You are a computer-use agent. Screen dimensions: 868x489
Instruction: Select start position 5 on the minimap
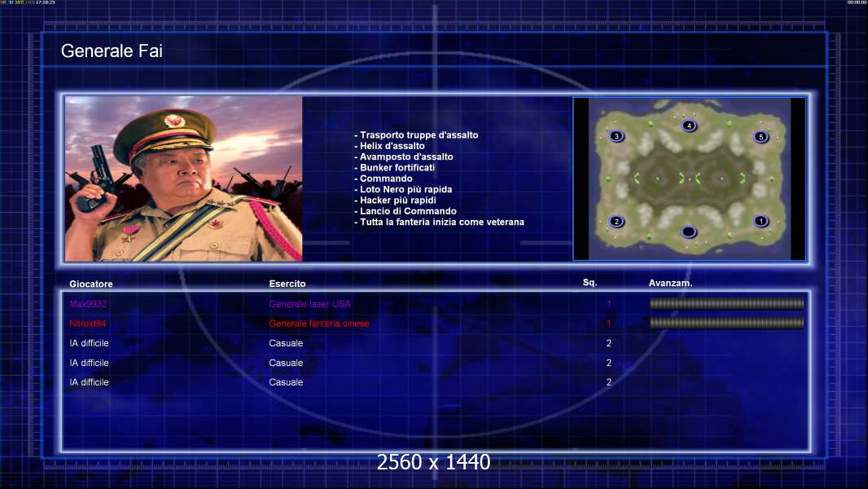pos(761,137)
